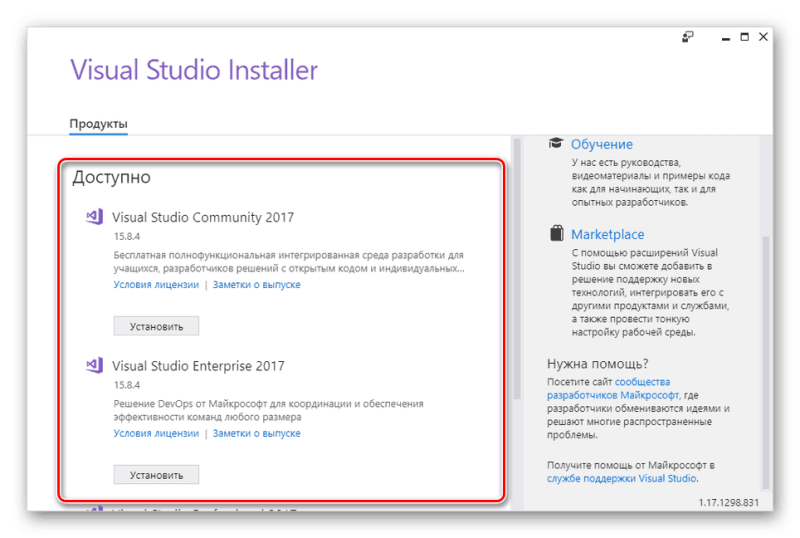The height and width of the screenshot is (538, 800).
Task: Maximize the Visual Studio Installer window
Action: pos(744,37)
